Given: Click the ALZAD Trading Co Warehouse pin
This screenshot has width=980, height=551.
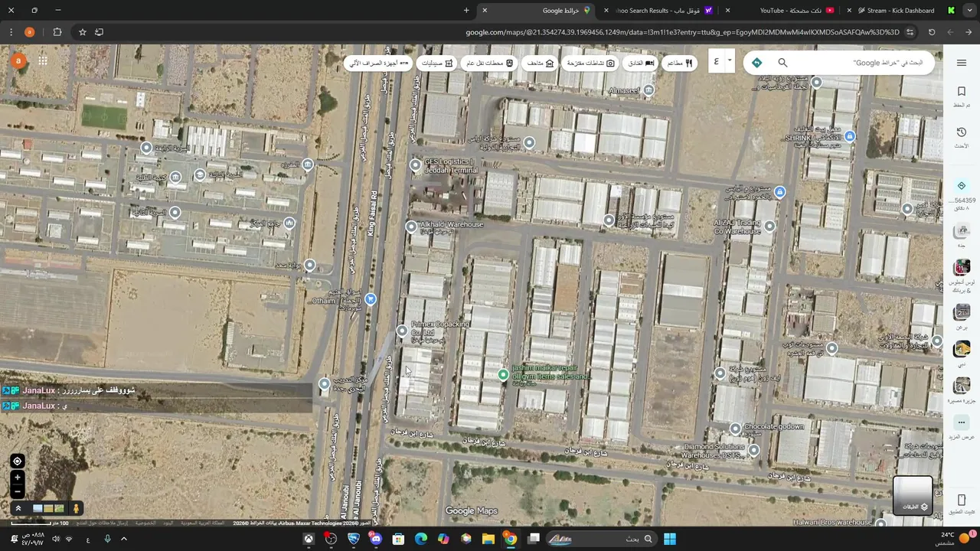Looking at the screenshot, I should tap(769, 226).
